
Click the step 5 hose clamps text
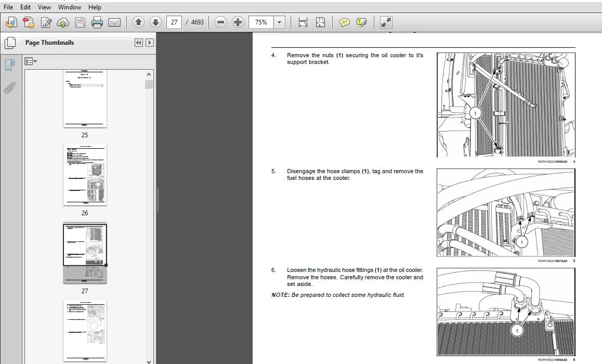[x=355, y=174]
